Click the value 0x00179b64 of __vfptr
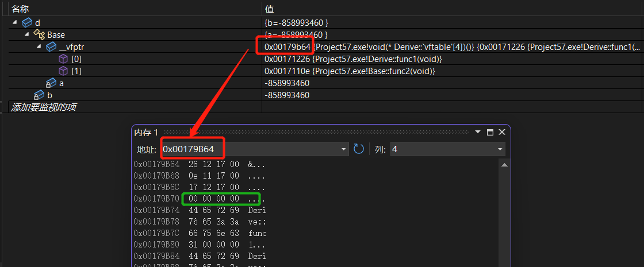This screenshot has height=267, width=644. tap(287, 47)
